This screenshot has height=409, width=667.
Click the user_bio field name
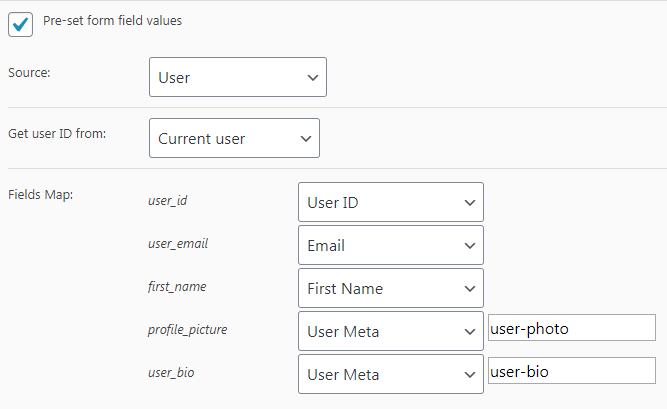171,372
